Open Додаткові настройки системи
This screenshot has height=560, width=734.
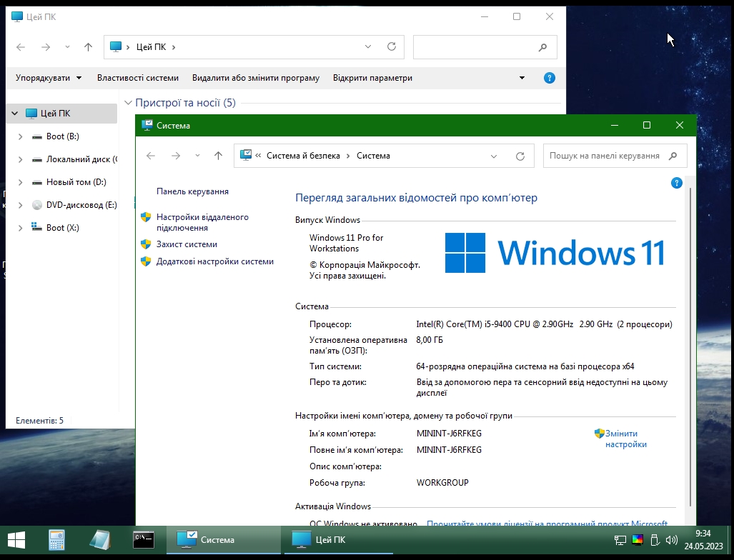pos(215,261)
